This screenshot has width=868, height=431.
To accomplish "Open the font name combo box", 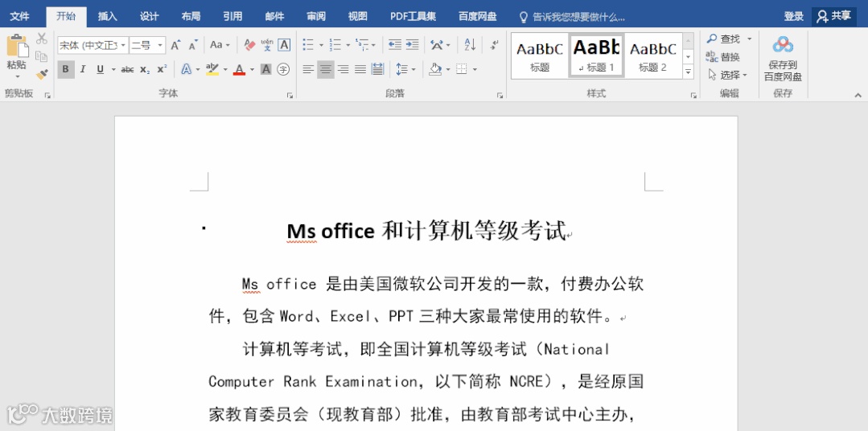I will coord(93,45).
